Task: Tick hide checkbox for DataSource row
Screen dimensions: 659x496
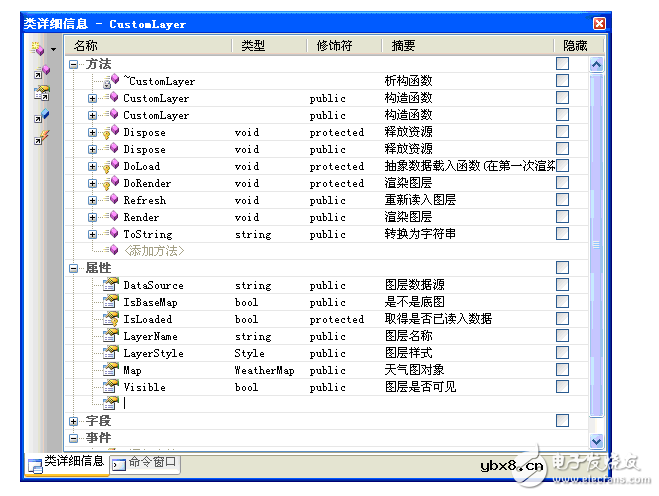Action: pos(562,285)
